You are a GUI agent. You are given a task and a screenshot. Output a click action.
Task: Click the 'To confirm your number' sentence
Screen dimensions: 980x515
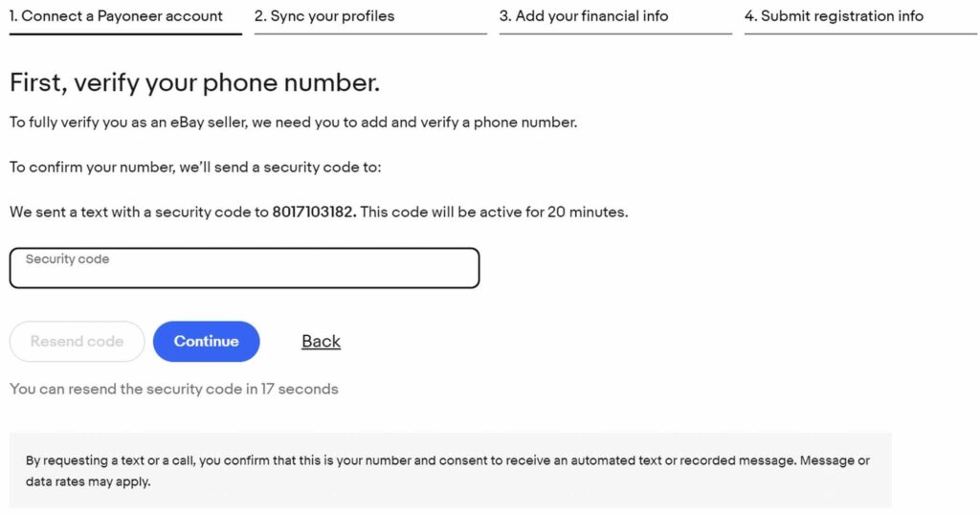pyautogui.click(x=195, y=168)
